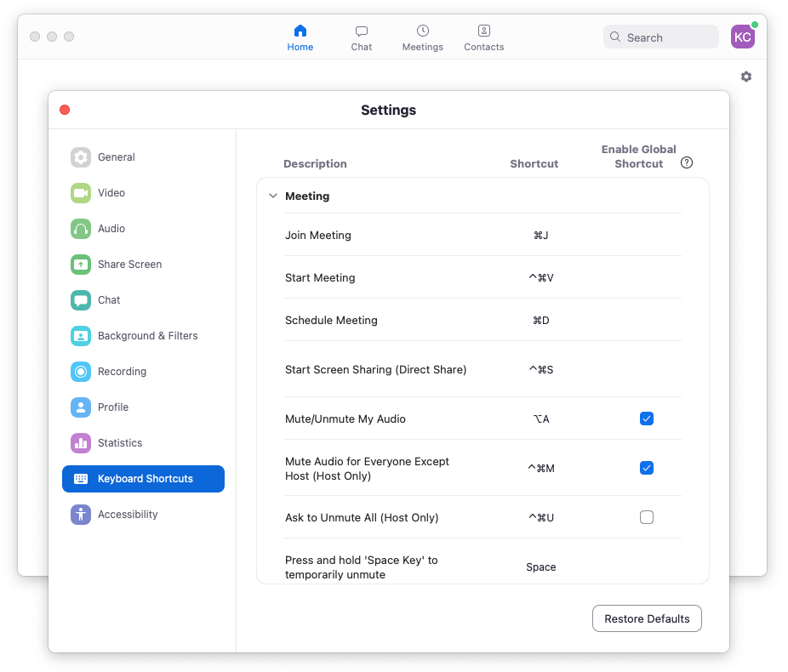The image size is (788, 672).
Task: Open the KC profile avatar menu
Action: [742, 37]
